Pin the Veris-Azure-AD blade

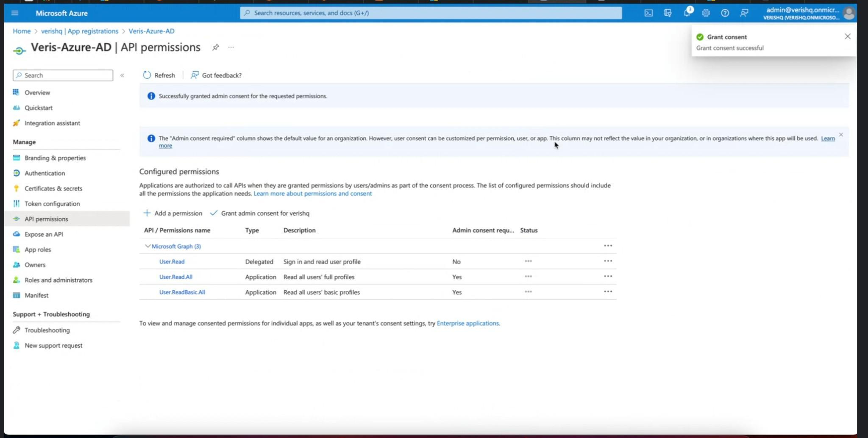coord(216,47)
